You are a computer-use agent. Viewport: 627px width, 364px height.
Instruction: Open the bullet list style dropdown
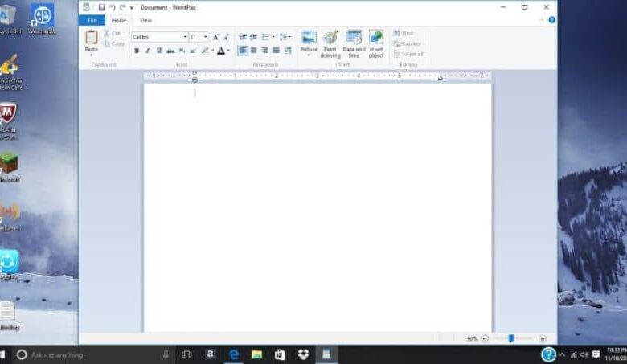(x=273, y=37)
